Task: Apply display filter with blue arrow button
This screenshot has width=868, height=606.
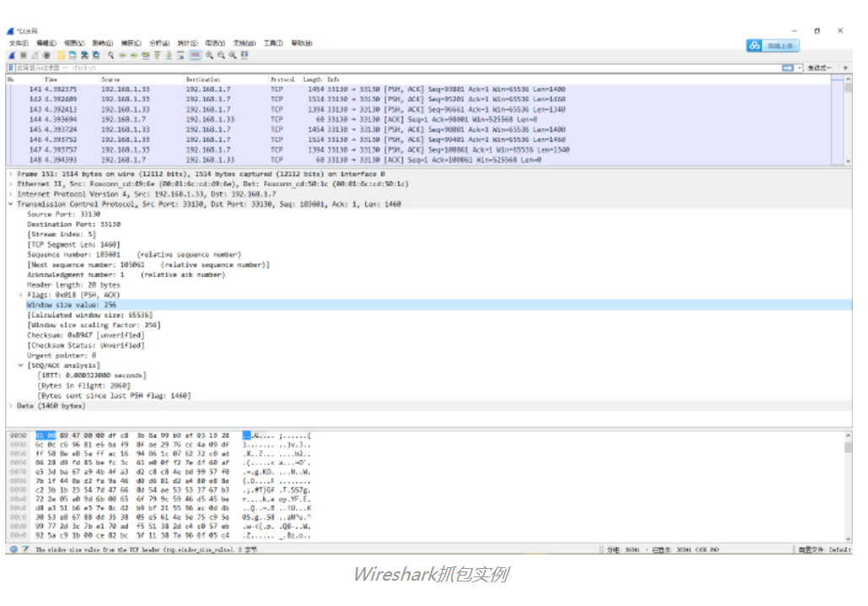Action: [787, 68]
